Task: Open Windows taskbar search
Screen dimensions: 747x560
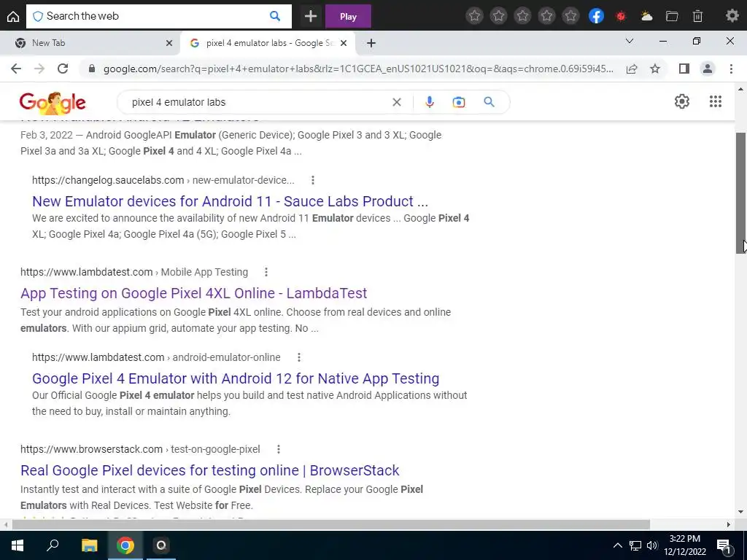Action: [x=53, y=545]
